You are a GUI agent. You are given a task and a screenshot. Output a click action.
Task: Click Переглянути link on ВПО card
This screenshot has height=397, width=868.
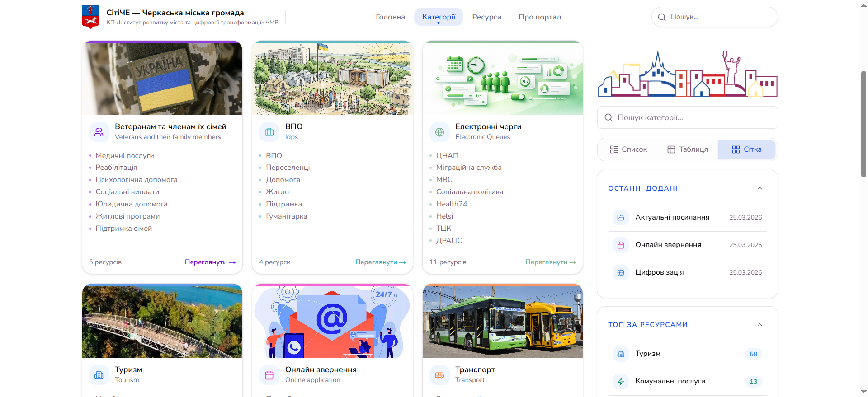coord(381,262)
